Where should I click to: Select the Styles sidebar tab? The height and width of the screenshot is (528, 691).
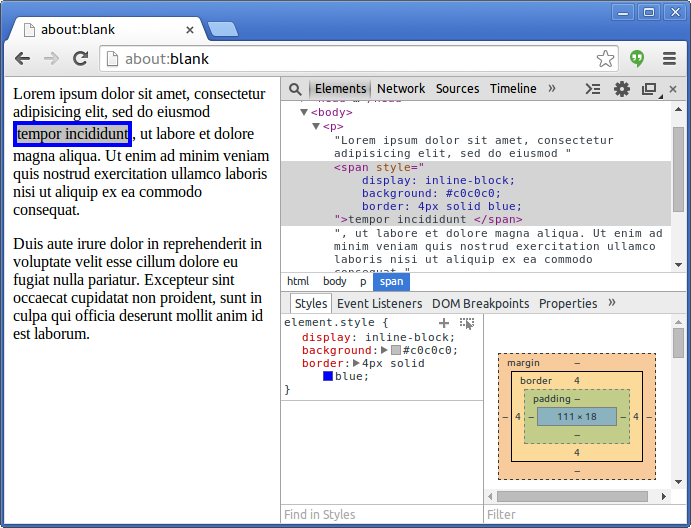pyautogui.click(x=311, y=304)
